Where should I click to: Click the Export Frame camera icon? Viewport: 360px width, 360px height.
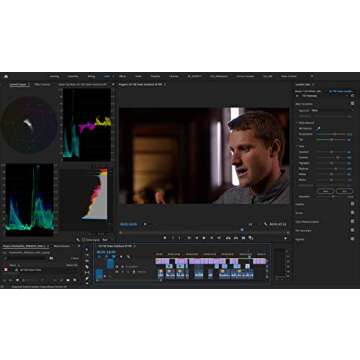243,238
